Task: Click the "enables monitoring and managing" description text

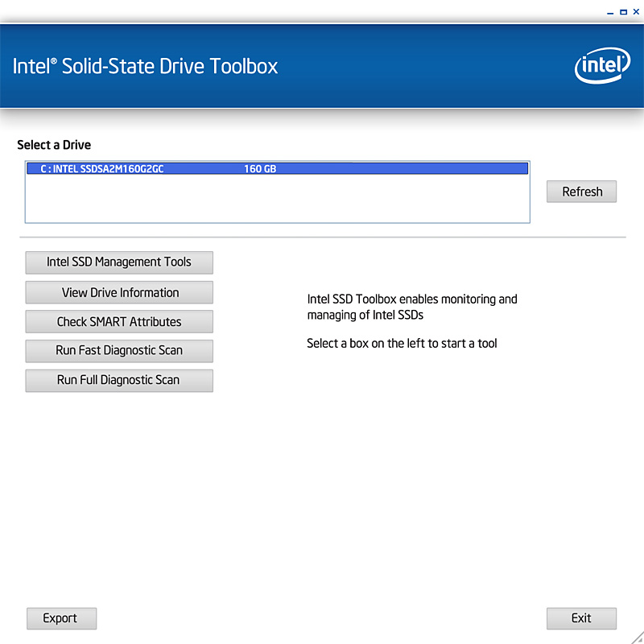Action: tap(412, 307)
